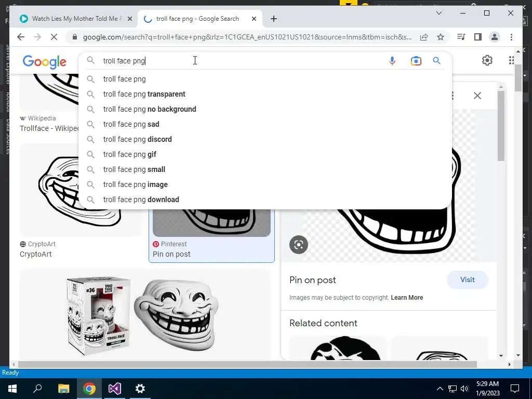The height and width of the screenshot is (399, 532).
Task: Open Google quick settings gear
Action: point(487,60)
